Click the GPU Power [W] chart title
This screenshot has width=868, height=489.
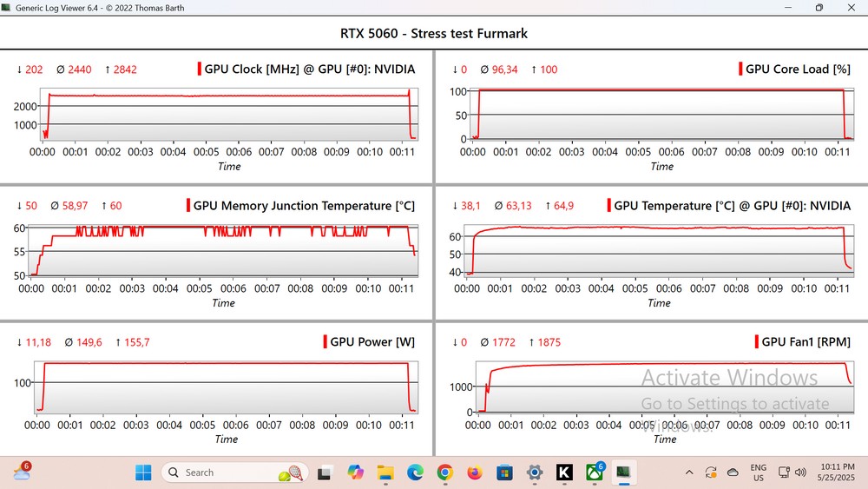click(x=372, y=342)
